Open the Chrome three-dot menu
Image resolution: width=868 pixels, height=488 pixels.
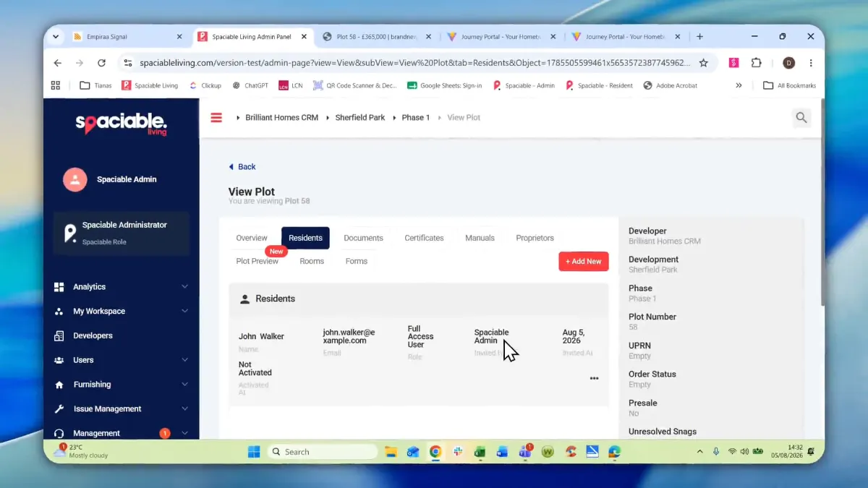(811, 63)
